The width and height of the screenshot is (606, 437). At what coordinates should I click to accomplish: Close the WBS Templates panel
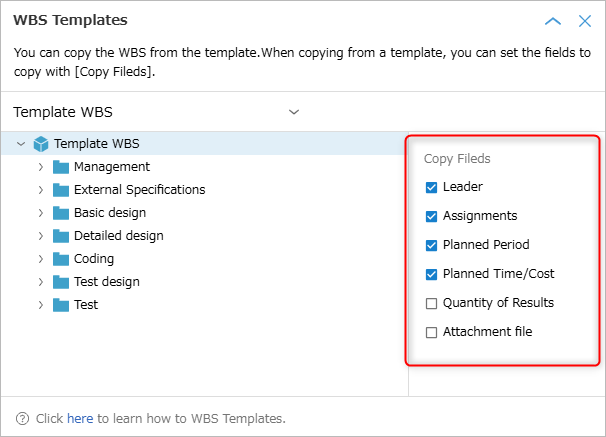point(585,21)
